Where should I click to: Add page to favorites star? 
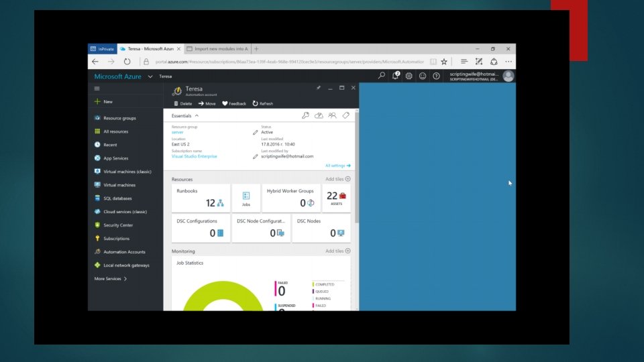pyautogui.click(x=444, y=62)
